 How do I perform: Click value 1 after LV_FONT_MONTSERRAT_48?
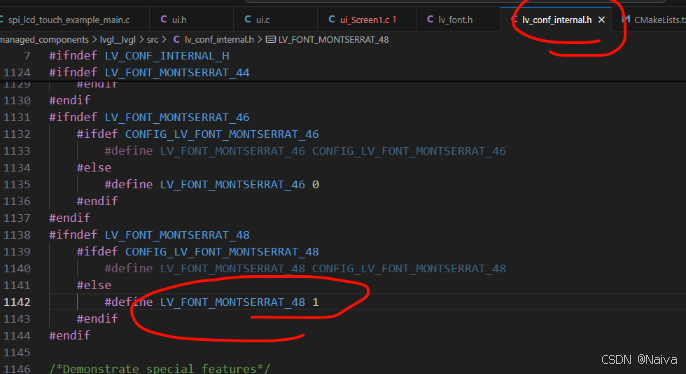315,302
